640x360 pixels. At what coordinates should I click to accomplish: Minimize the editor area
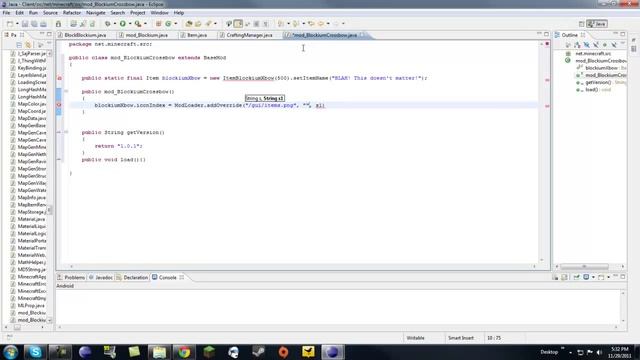click(539, 34)
